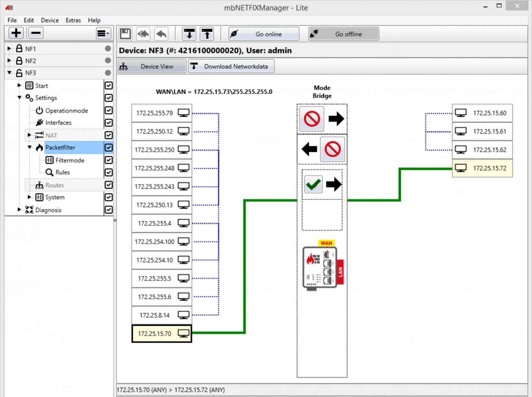Image resolution: width=532 pixels, height=397 pixels.
Task: Toggle the checkbox beside Interfaces
Action: click(x=109, y=123)
